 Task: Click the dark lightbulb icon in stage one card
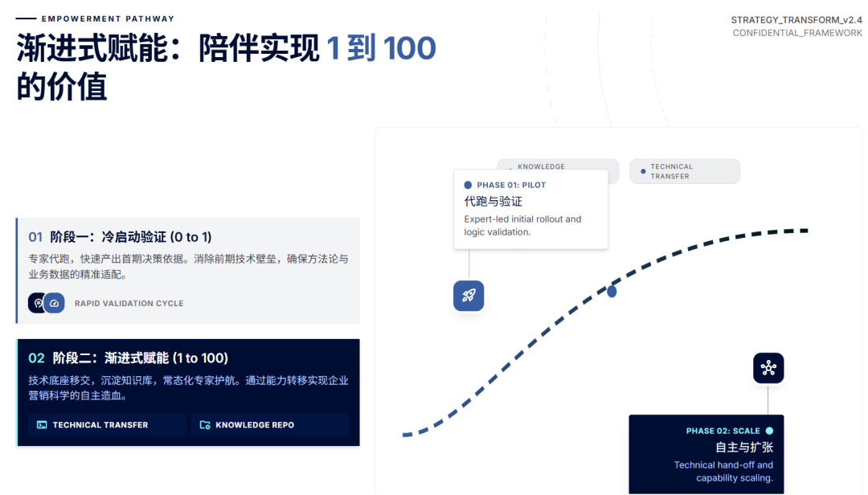tap(37, 303)
